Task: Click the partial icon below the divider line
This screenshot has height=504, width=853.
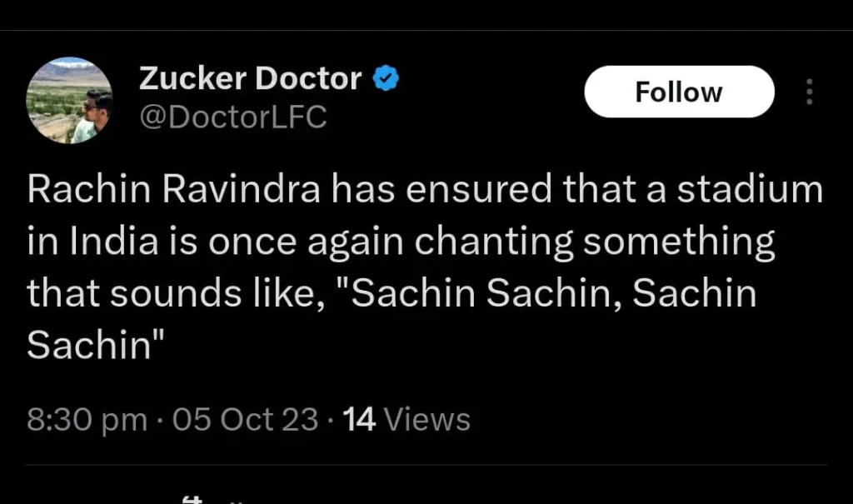Action: (x=193, y=499)
